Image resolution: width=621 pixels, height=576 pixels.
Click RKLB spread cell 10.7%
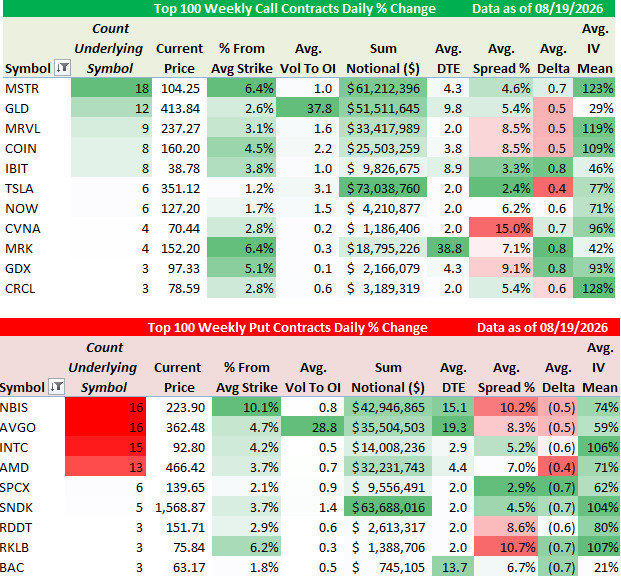click(x=506, y=547)
